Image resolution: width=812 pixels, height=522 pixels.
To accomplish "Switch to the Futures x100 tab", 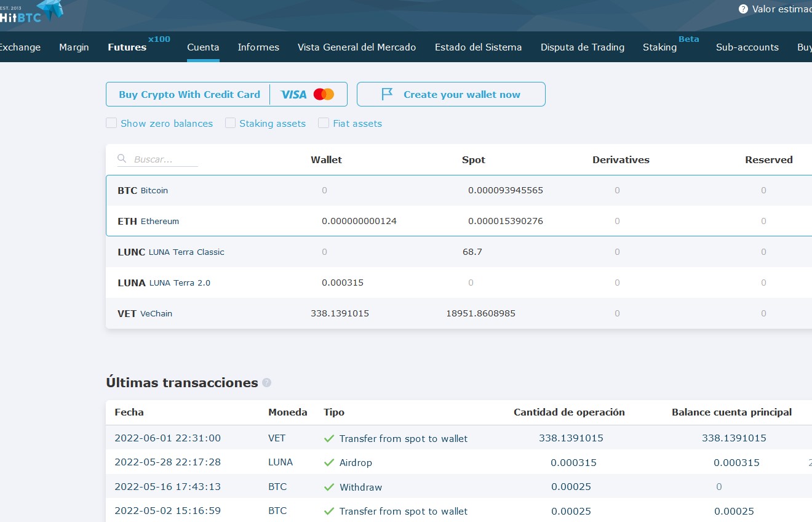I will [x=127, y=47].
